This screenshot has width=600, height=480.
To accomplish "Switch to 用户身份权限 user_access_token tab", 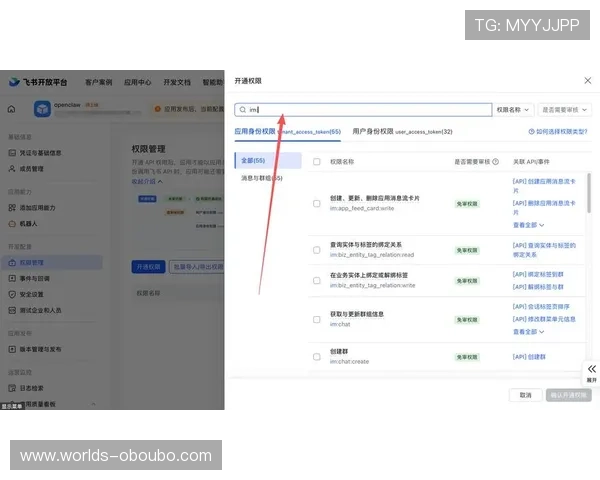I will [x=402, y=132].
